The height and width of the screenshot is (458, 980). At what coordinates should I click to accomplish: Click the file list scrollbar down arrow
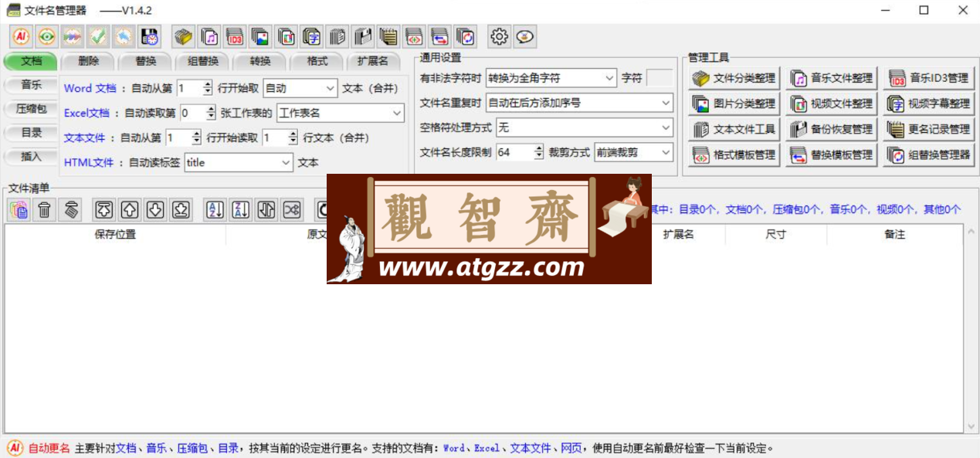tap(972, 426)
